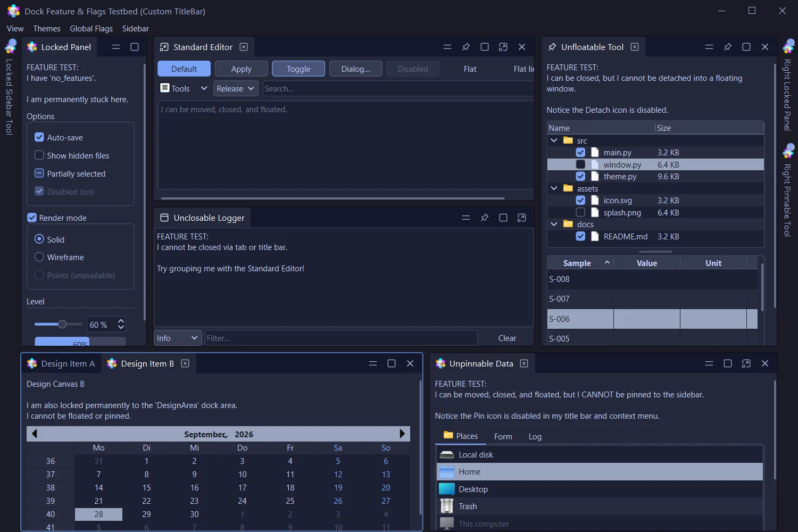Float the Unclosable Logger with the detach icon

click(522, 218)
